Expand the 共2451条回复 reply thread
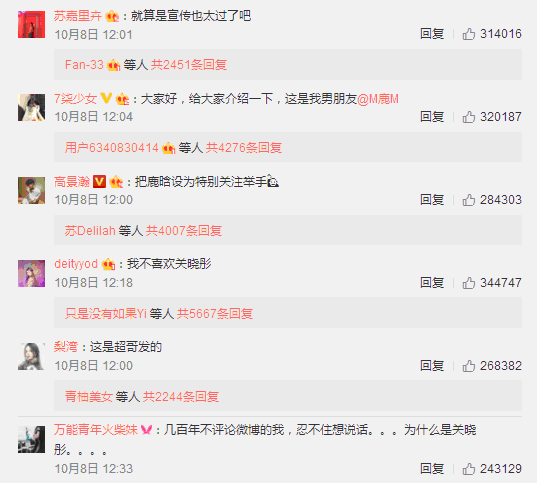The height and width of the screenshot is (483, 537). pyautogui.click(x=189, y=65)
